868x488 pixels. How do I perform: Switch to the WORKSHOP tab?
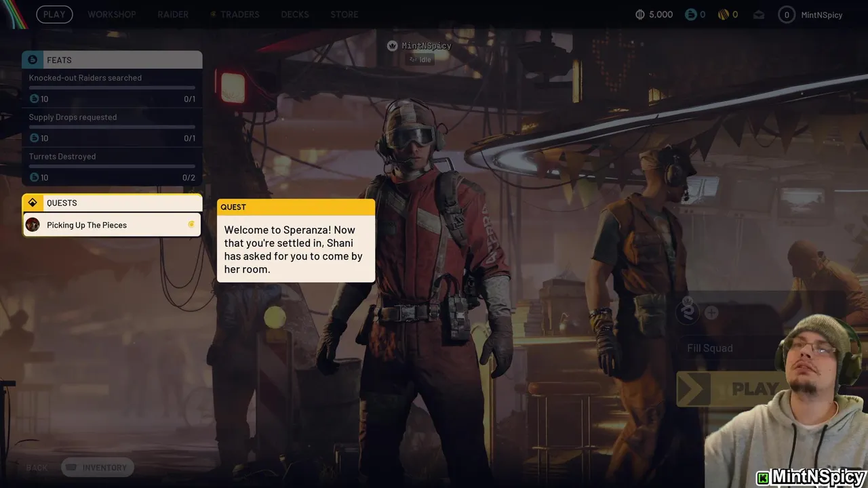112,14
